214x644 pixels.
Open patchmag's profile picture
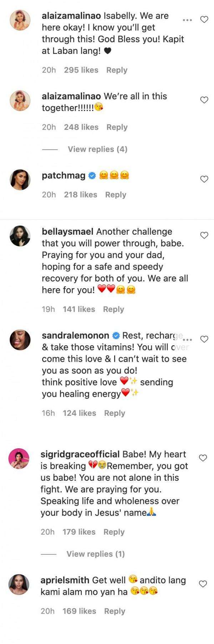(20, 180)
